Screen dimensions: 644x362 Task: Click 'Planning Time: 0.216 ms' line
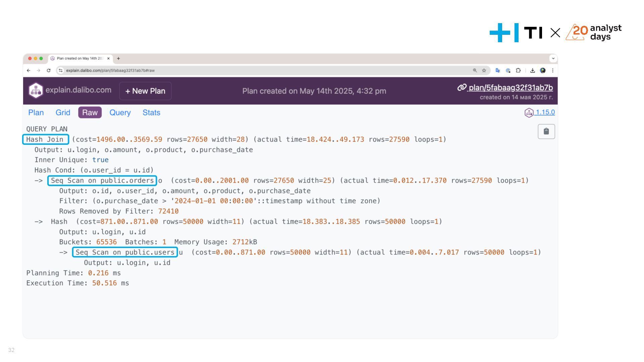pos(73,273)
